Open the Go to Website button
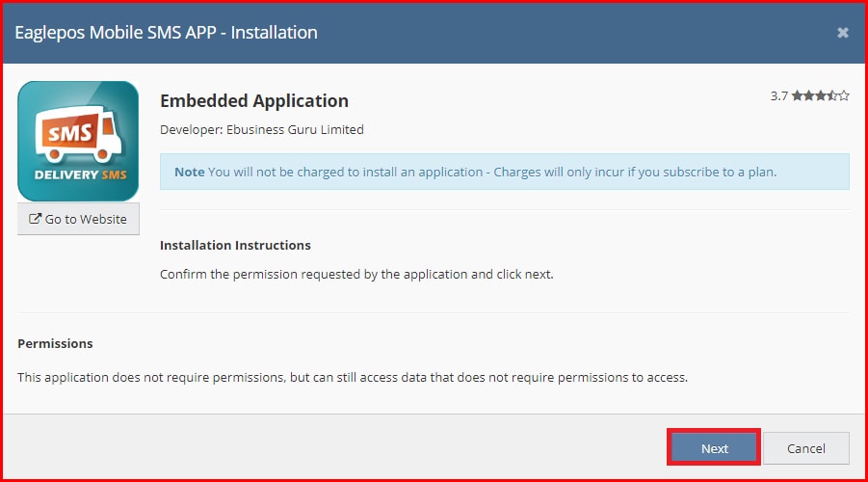 [78, 219]
